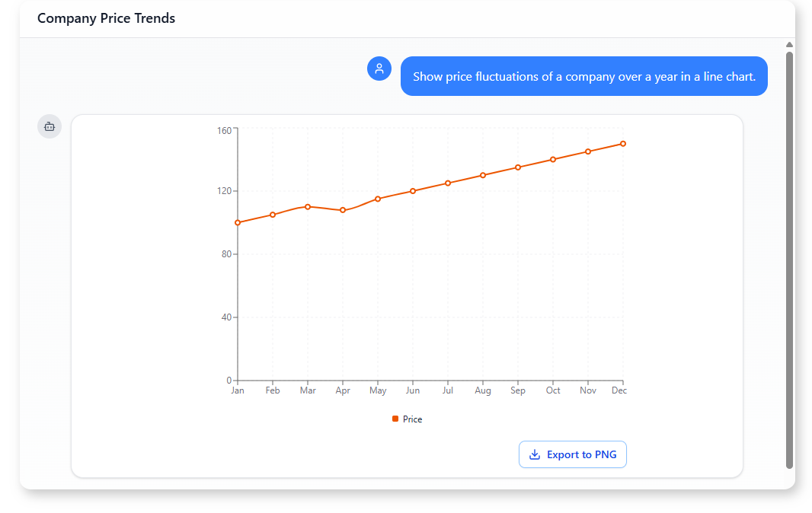
Task: Click the Jun data point on the line
Action: point(413,191)
